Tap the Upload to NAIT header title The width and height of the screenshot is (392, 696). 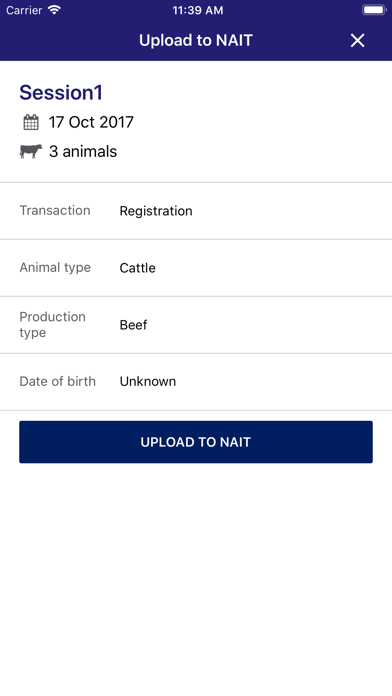[196, 40]
